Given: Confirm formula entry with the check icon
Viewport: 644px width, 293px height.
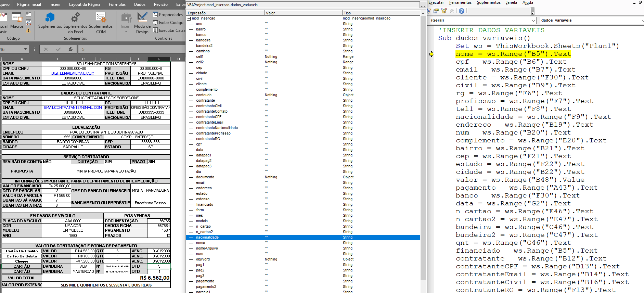Looking at the screenshot, I should point(58,50).
